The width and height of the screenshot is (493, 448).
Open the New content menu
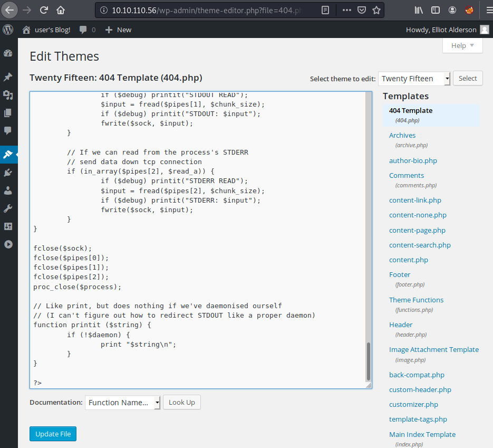119,30
